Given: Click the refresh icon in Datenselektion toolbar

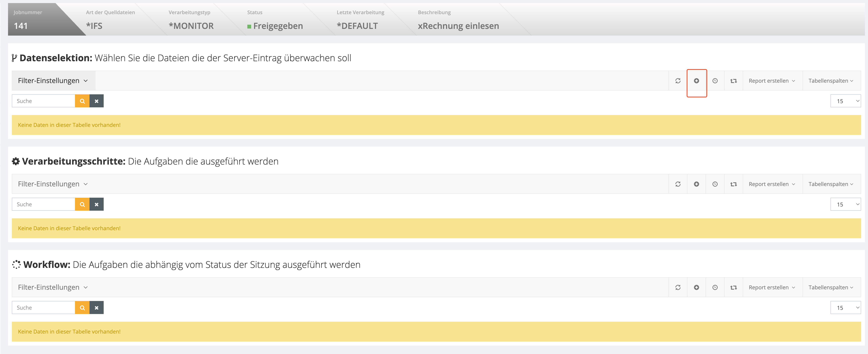Looking at the screenshot, I should pos(678,81).
